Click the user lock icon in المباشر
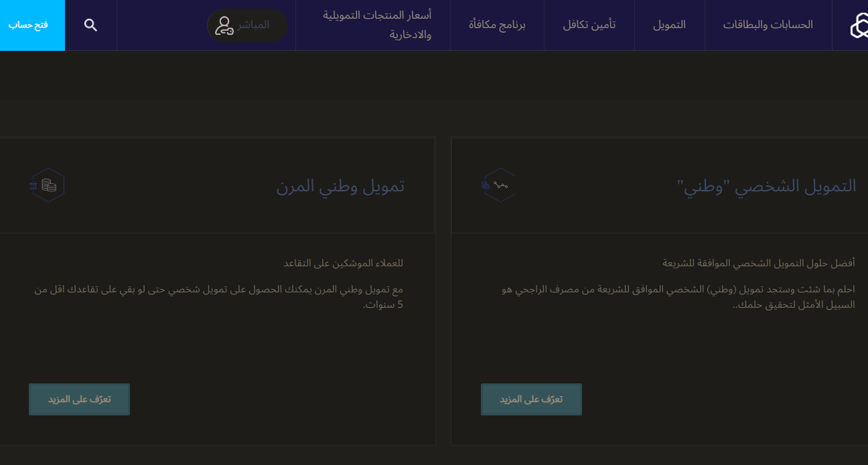The image size is (868, 465). click(224, 25)
